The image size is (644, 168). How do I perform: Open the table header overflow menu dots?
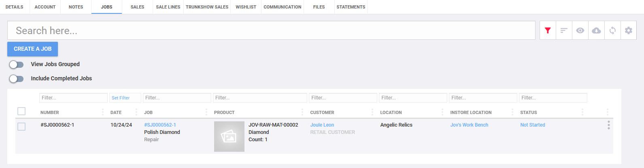[607, 112]
